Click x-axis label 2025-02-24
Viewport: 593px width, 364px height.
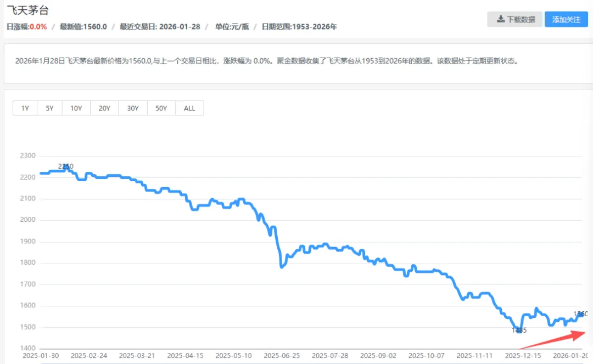[89, 356]
